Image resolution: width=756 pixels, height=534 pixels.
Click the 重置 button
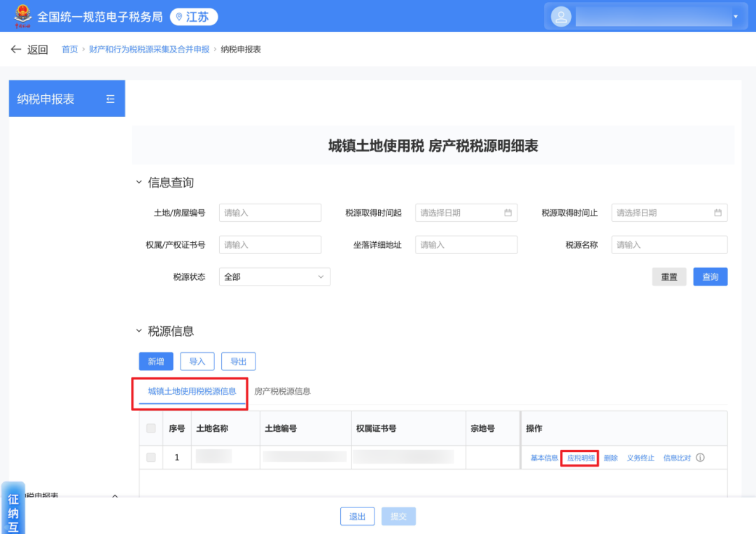pos(668,276)
